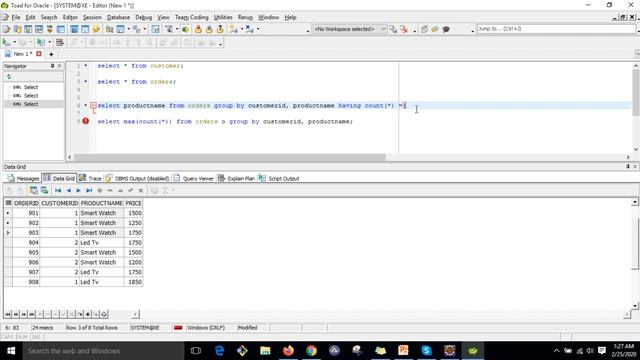Screen dimensions: 640x360
Task: Open the Session menu
Action: (92, 18)
